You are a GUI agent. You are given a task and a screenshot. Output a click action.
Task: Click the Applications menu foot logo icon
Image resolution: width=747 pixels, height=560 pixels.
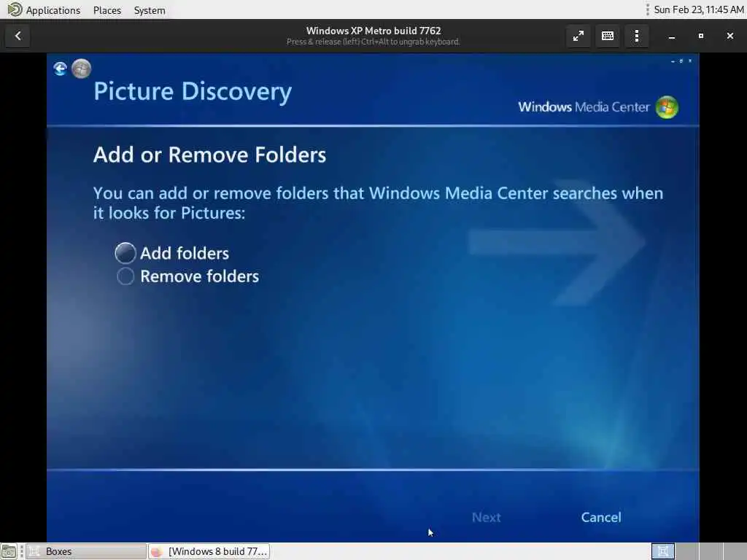tap(15, 9)
